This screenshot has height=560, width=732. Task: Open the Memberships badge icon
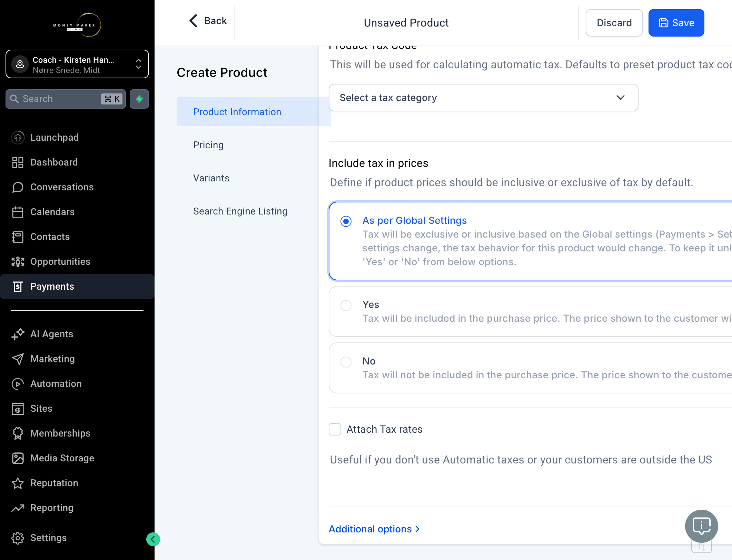click(18, 433)
